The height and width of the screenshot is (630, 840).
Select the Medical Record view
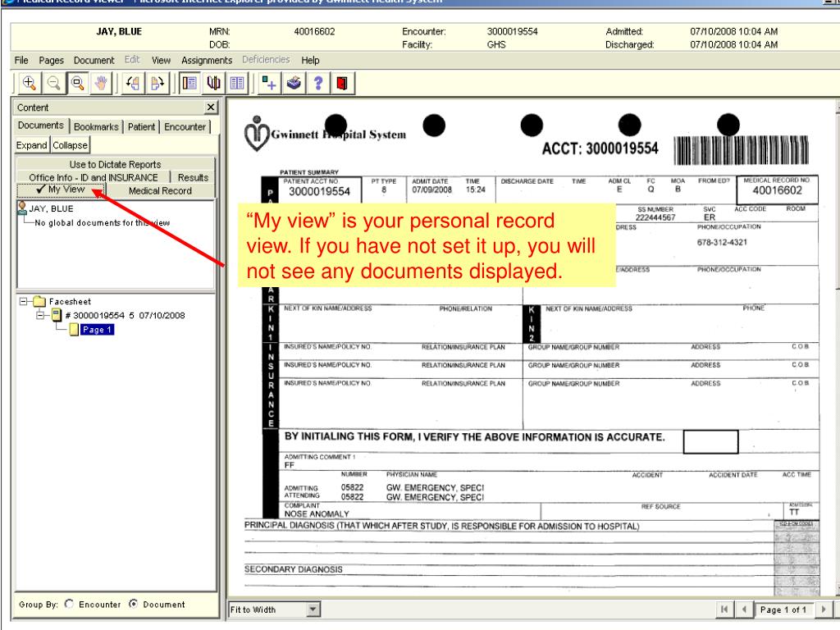click(160, 190)
